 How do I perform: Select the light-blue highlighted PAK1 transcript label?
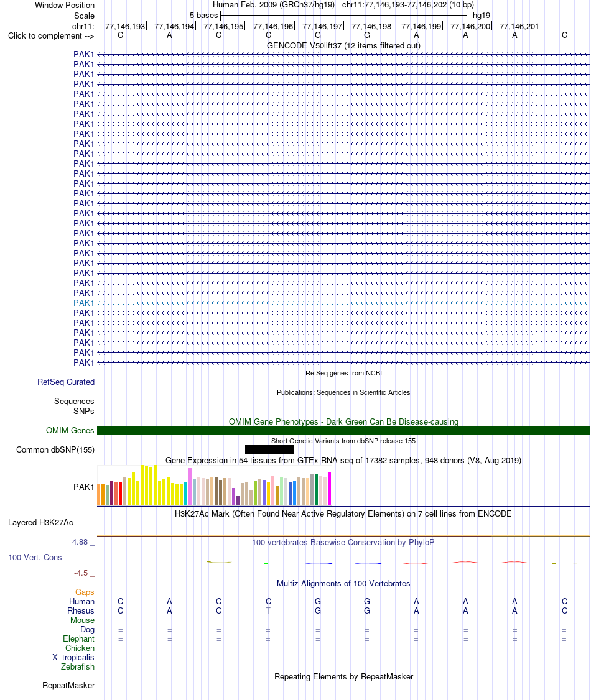[83, 303]
